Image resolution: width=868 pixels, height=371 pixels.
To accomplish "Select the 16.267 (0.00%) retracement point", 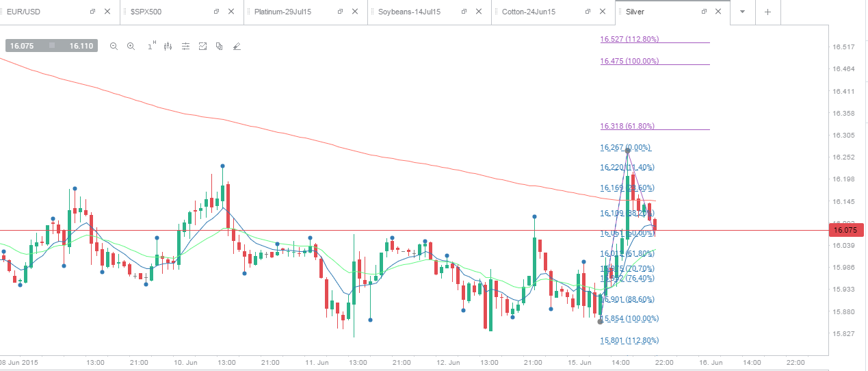I will click(626, 147).
